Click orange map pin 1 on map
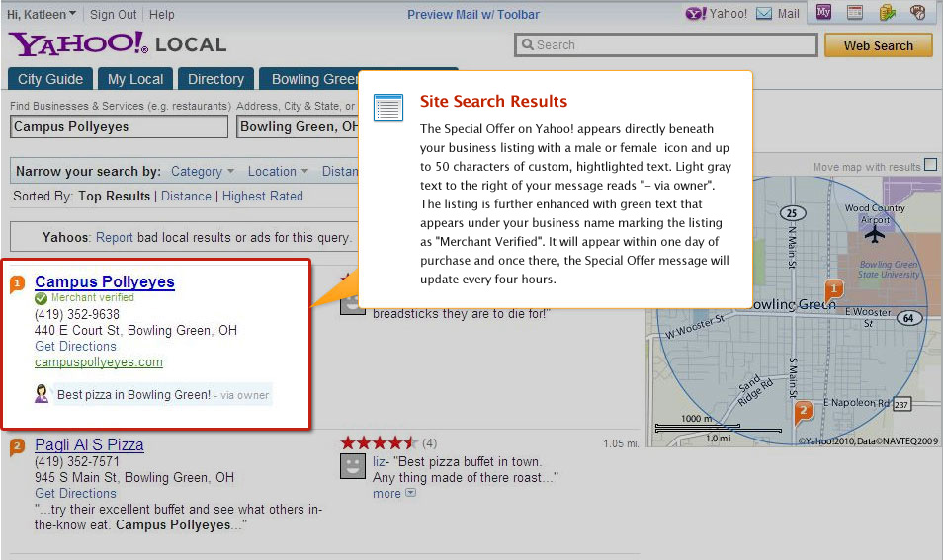This screenshot has height=560, width=943. (x=833, y=290)
